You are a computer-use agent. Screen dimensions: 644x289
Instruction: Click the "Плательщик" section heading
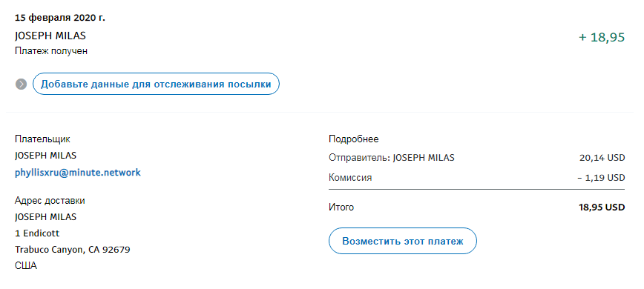pos(42,139)
